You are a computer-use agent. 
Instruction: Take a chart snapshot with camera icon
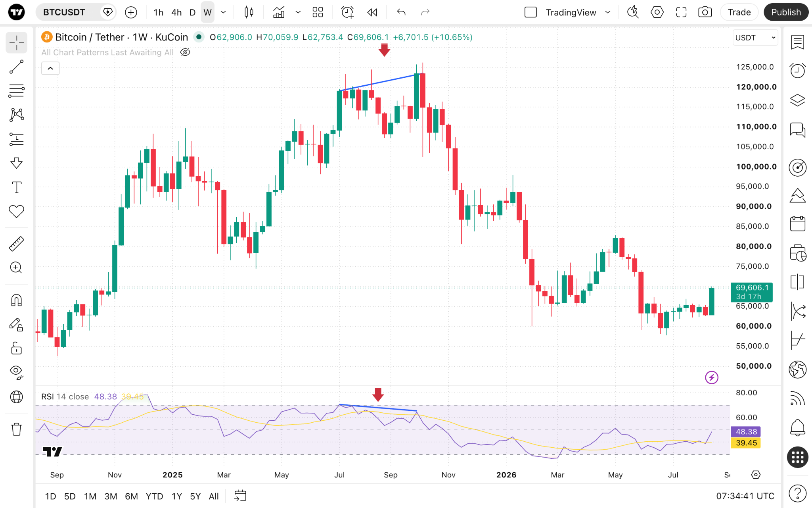(705, 12)
